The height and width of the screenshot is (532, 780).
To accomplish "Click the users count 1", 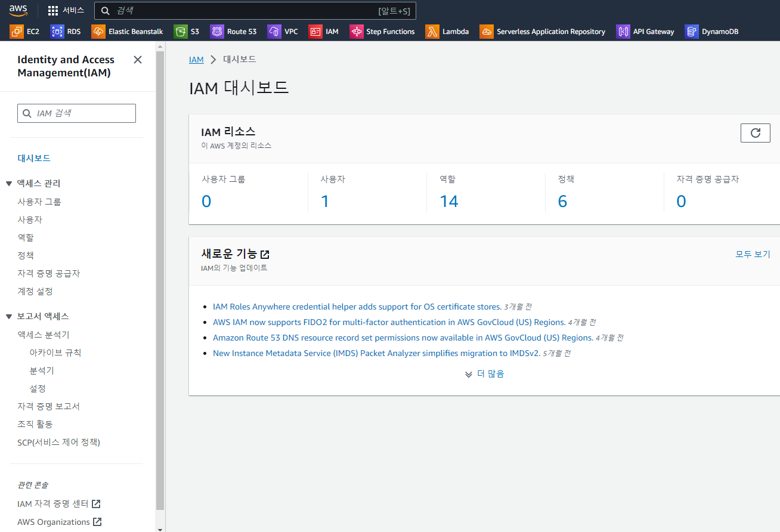I will tap(325, 202).
